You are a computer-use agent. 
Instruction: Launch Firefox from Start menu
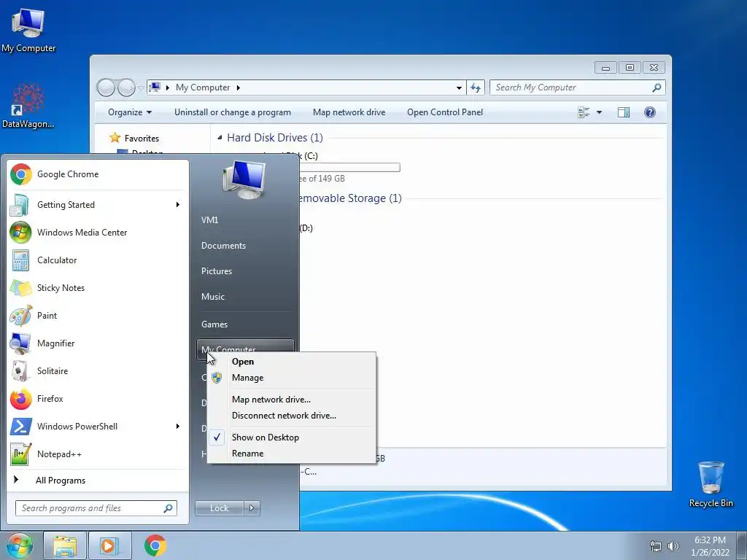click(98, 399)
